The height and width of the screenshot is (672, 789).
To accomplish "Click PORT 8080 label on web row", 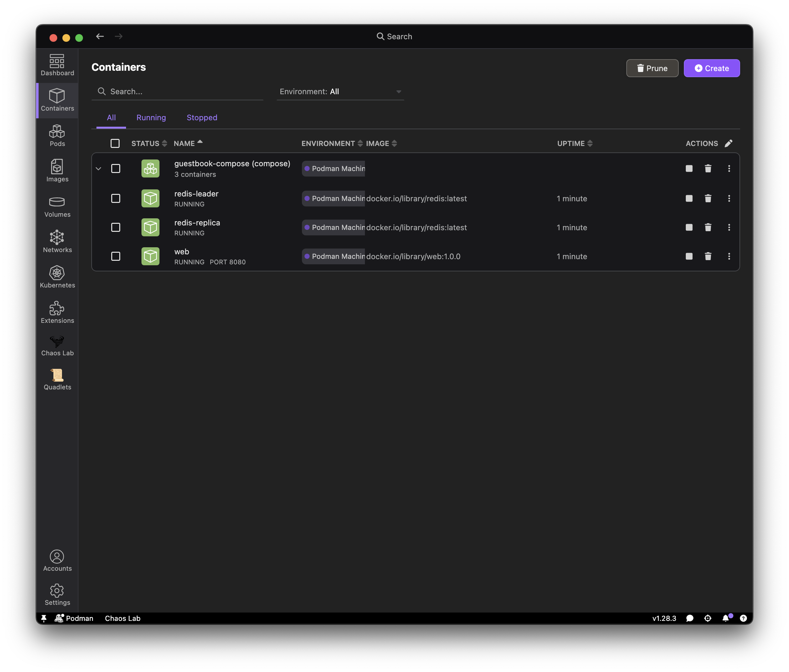I will pyautogui.click(x=228, y=262).
